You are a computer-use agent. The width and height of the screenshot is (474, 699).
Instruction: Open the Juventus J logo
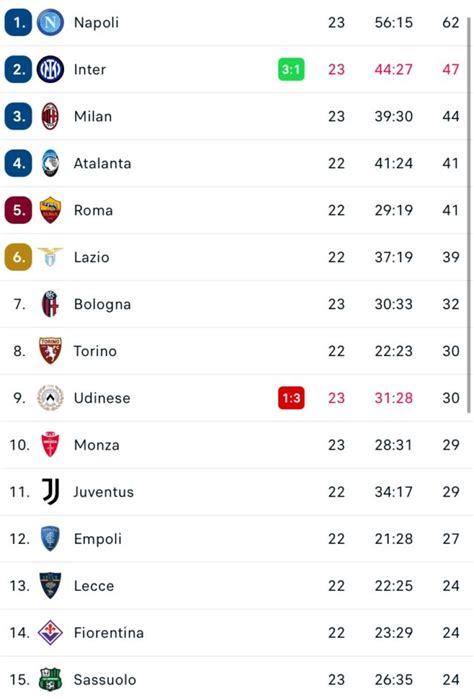[50, 492]
